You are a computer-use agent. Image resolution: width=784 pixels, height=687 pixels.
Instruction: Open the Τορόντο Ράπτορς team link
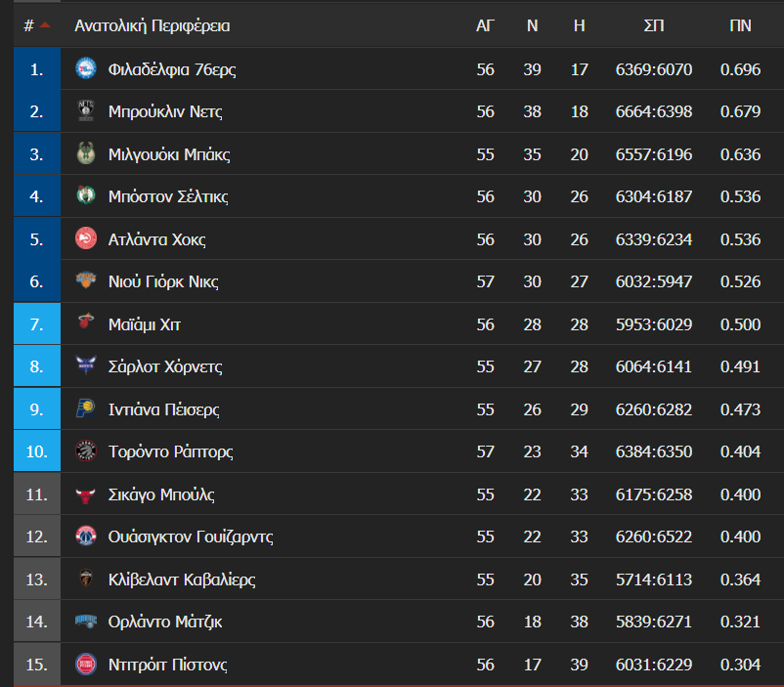170,452
